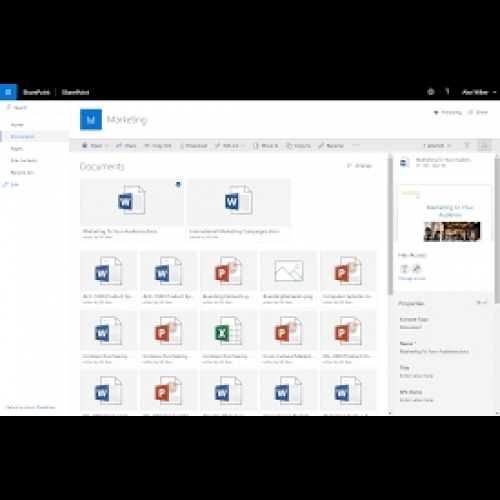The height and width of the screenshot is (500, 500).
Task: Click the Arrange button above pinned files
Action: [x=360, y=165]
